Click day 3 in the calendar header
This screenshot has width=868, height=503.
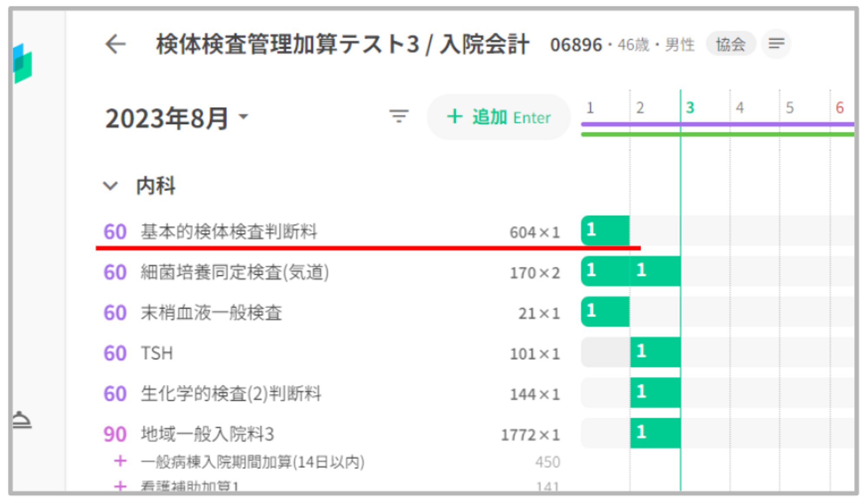point(690,108)
